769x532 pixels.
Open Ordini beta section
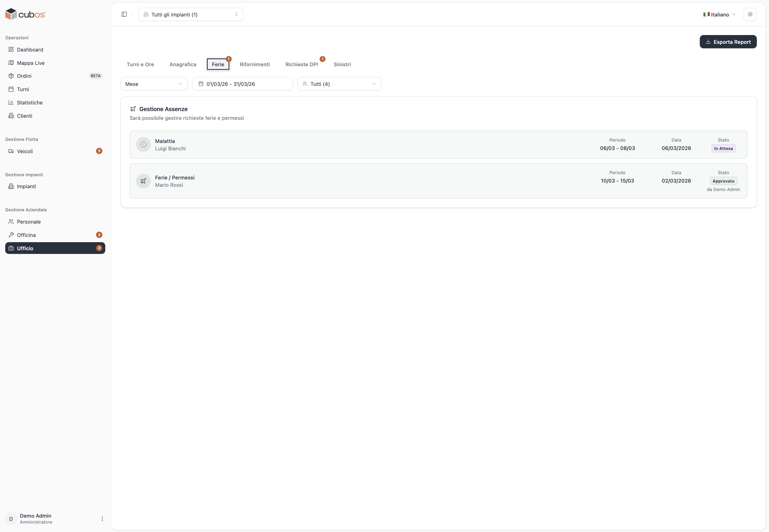24,76
